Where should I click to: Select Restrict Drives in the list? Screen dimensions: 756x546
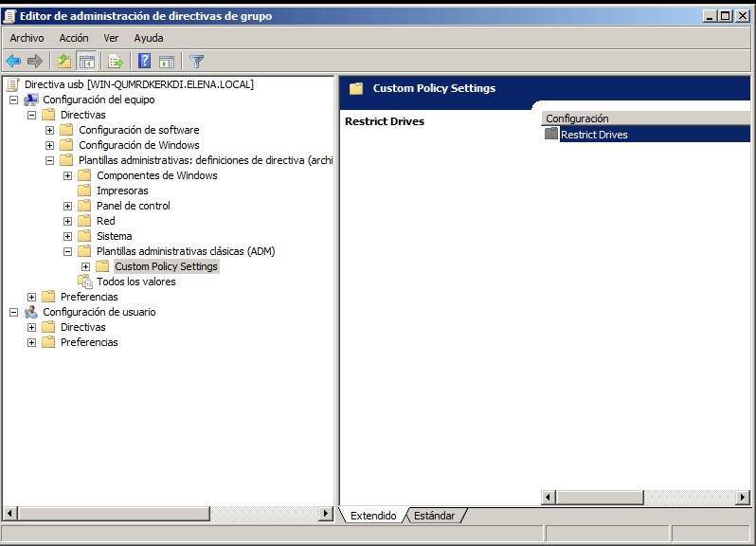click(x=594, y=135)
